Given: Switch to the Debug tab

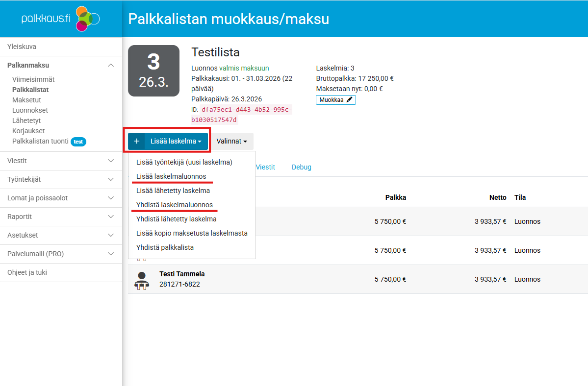Looking at the screenshot, I should coord(301,167).
